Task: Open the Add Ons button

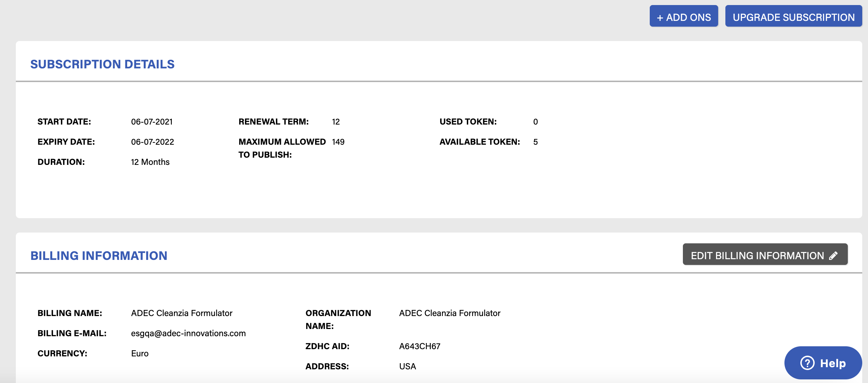Action: coord(684,16)
